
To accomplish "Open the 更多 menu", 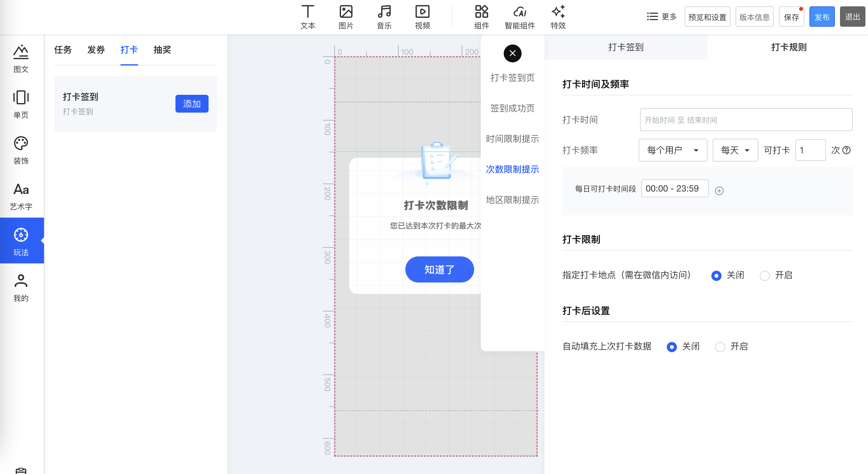I will coord(661,17).
